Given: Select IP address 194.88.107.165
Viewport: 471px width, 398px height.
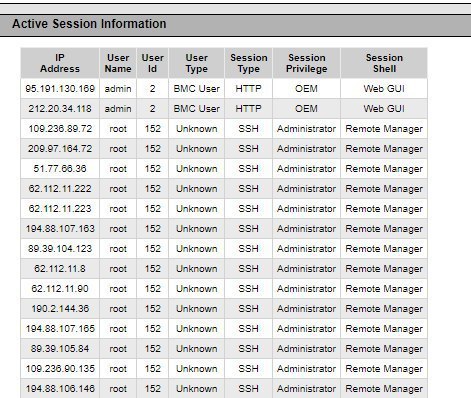Looking at the screenshot, I should pyautogui.click(x=60, y=329).
